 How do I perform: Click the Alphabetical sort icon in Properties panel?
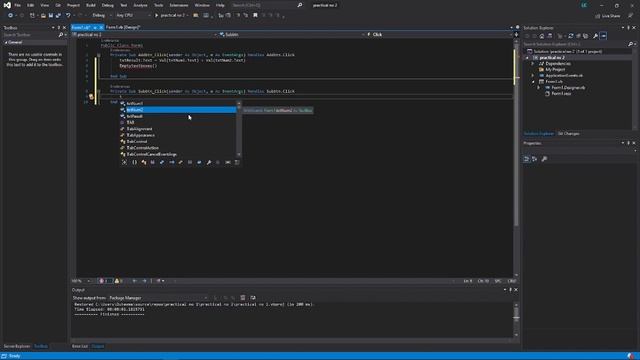tap(535, 159)
